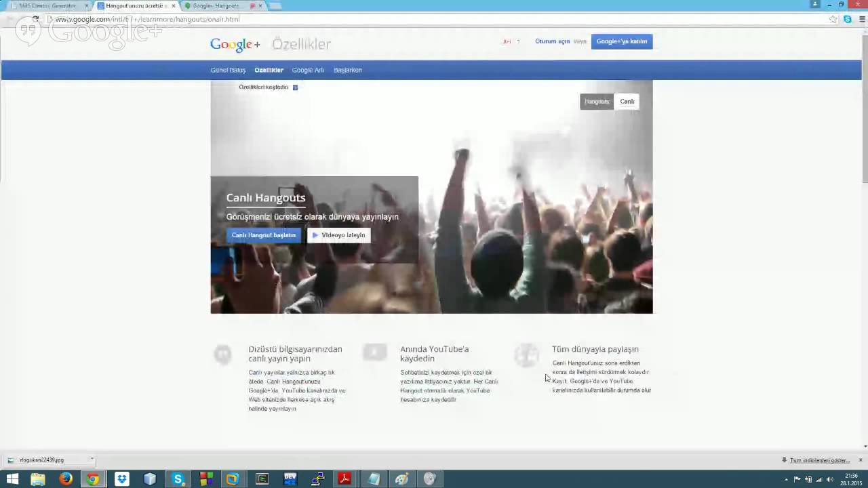868x488 pixels.
Task: Open File Explorer folder icon
Action: point(38,479)
